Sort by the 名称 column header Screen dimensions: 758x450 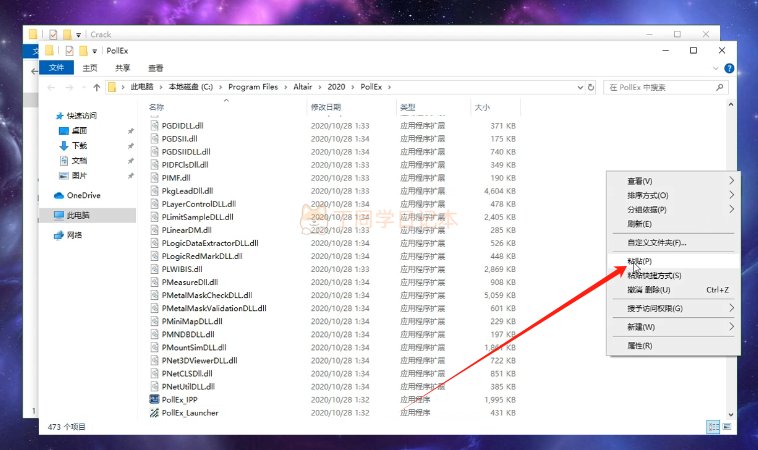[x=156, y=107]
